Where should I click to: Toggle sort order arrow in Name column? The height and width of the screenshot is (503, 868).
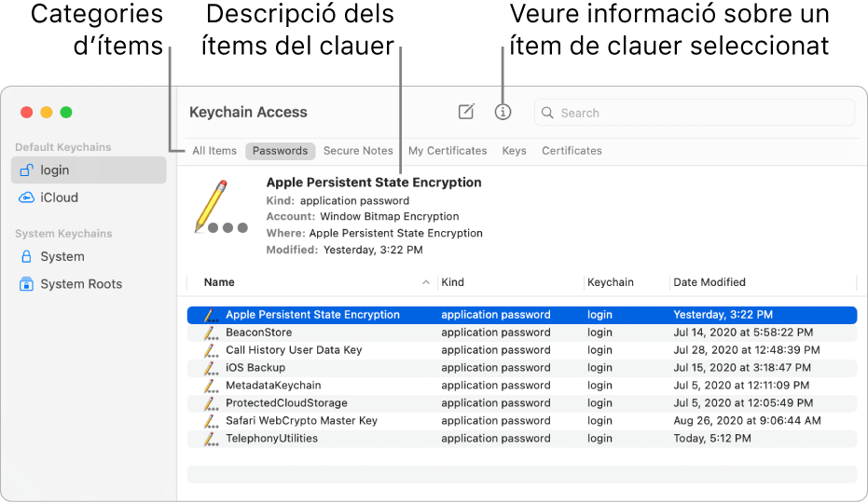(x=426, y=282)
